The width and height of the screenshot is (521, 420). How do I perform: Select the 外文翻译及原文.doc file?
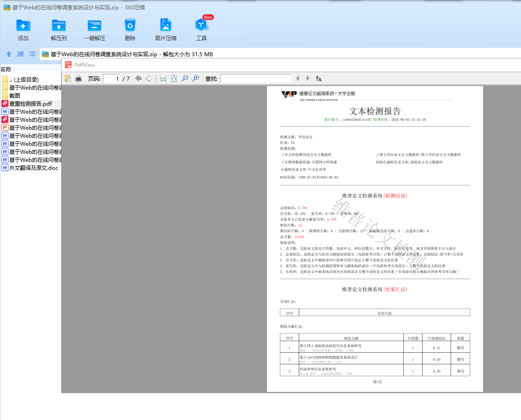tap(31, 168)
